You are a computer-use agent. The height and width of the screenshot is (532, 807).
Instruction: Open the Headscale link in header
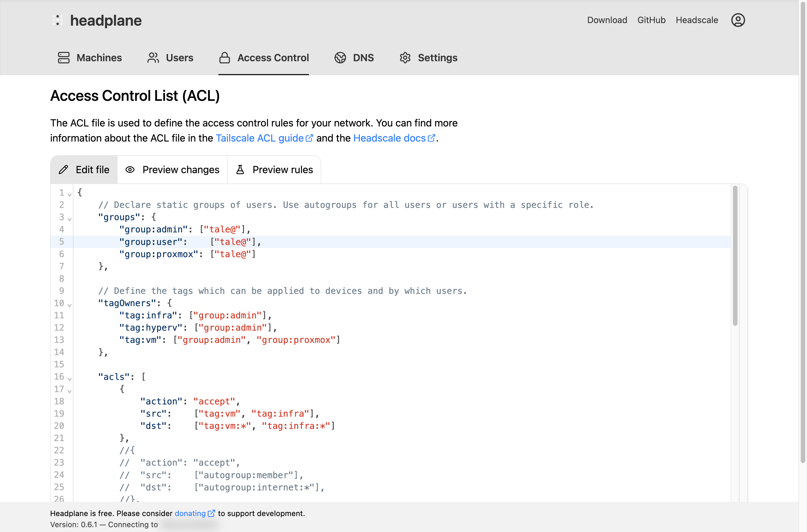tap(697, 20)
